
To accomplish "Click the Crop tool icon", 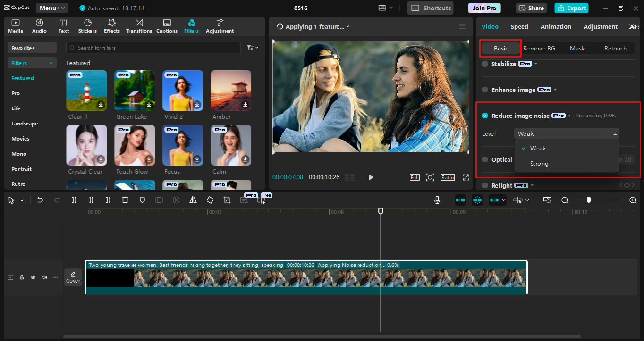I will click(227, 200).
